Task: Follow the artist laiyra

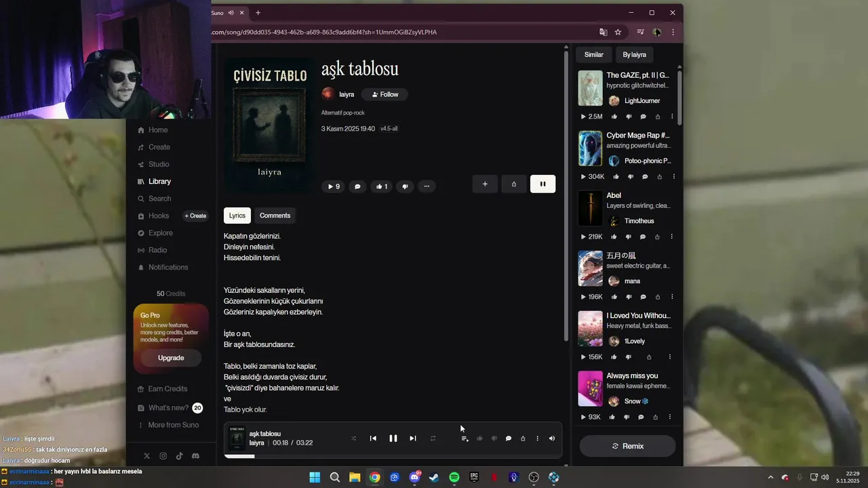Action: 384,94
